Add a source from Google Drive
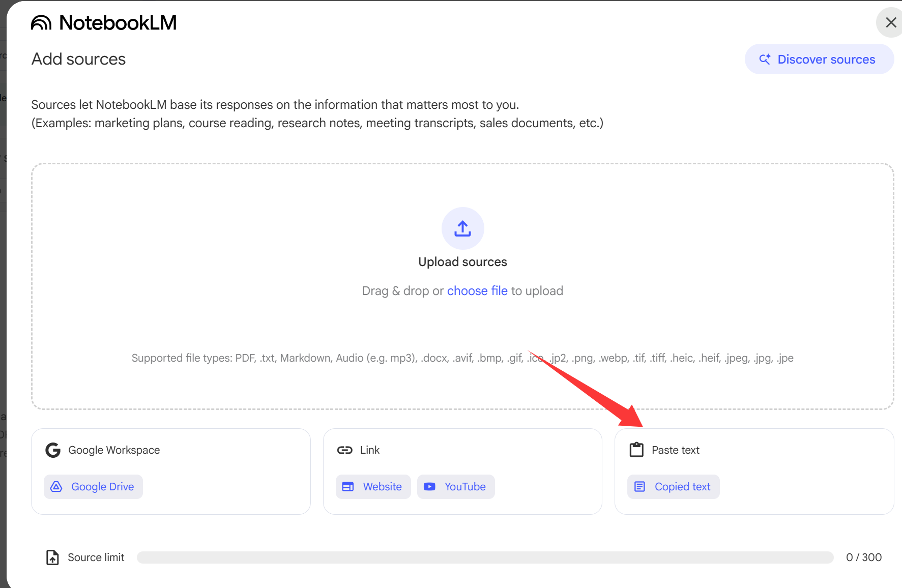Image resolution: width=902 pixels, height=588 pixels. tap(93, 487)
